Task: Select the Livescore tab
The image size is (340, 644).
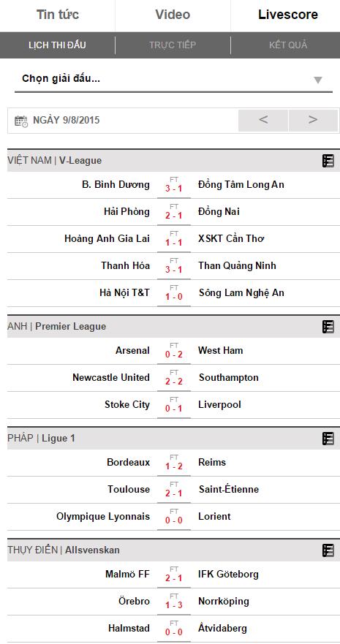Action: click(x=288, y=15)
